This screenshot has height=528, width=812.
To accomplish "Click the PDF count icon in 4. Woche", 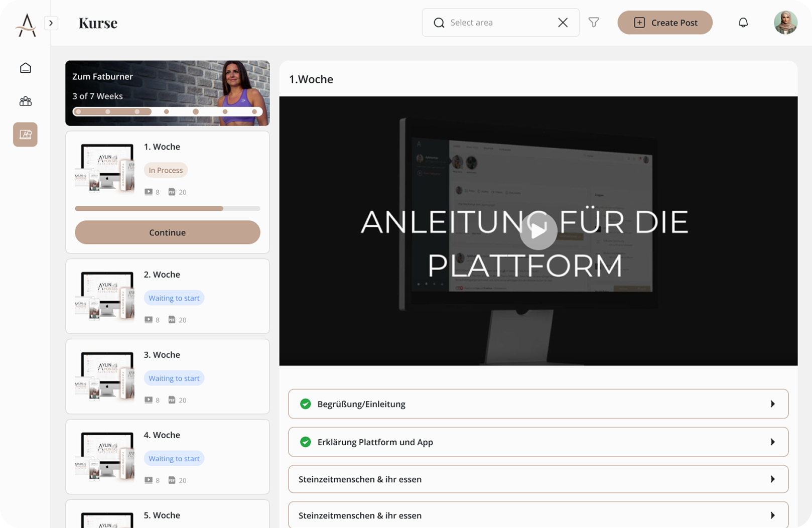I will click(x=172, y=480).
